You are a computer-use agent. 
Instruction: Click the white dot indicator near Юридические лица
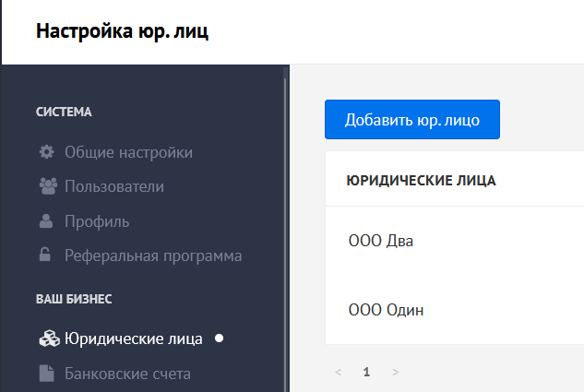click(x=219, y=338)
